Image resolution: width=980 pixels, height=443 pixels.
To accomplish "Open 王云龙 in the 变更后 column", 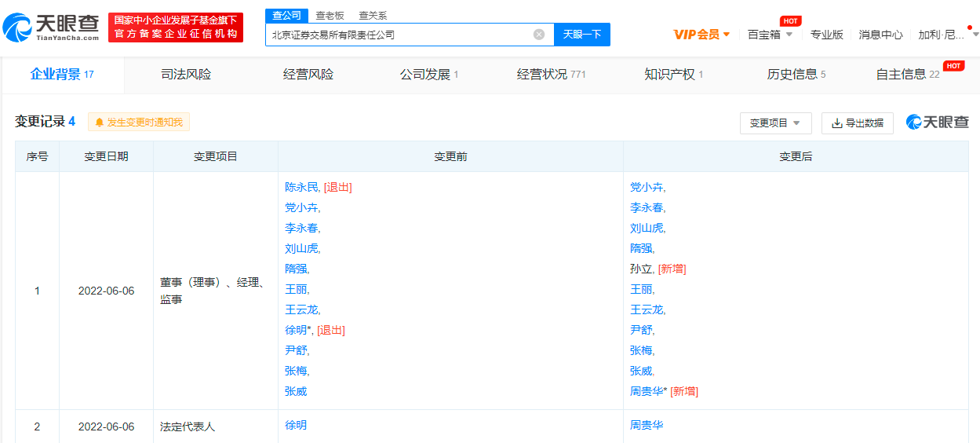I will (x=647, y=309).
